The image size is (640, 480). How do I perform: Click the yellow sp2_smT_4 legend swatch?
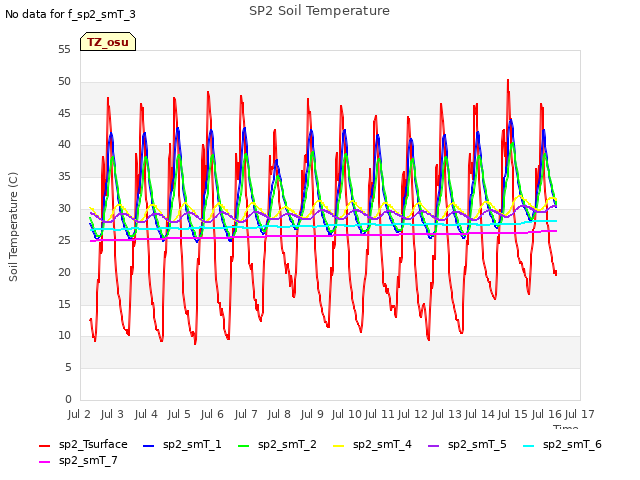click(x=338, y=446)
